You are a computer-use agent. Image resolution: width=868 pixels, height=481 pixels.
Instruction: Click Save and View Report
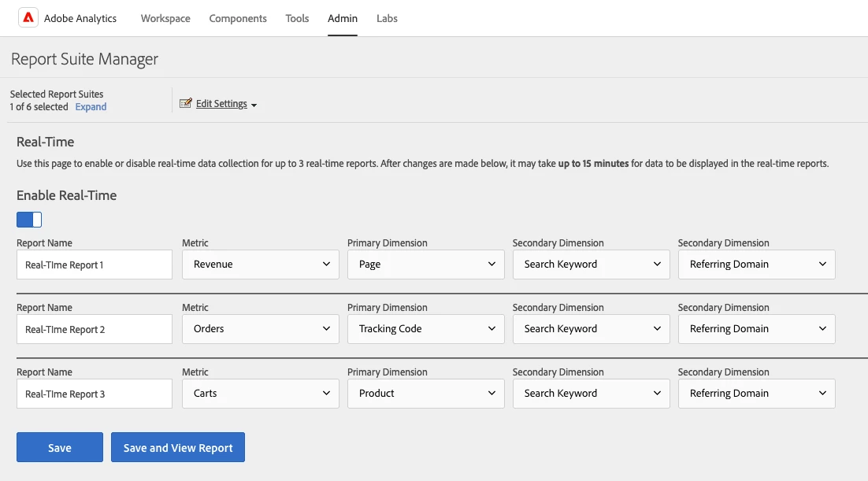point(178,447)
